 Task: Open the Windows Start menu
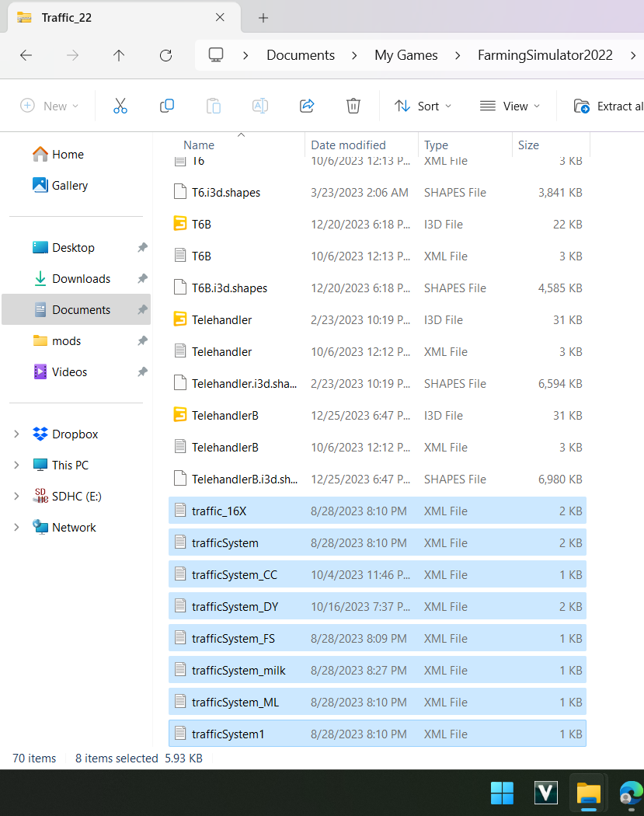pos(502,793)
